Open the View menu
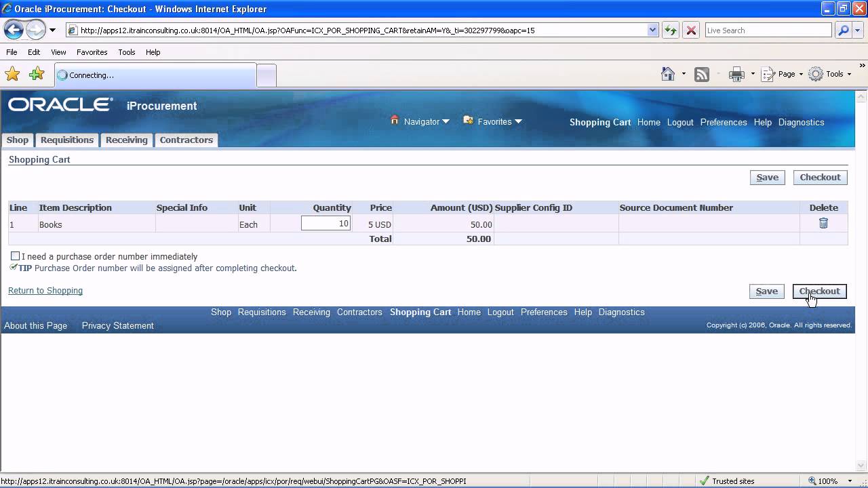Image resolution: width=868 pixels, height=488 pixels. [x=58, y=52]
